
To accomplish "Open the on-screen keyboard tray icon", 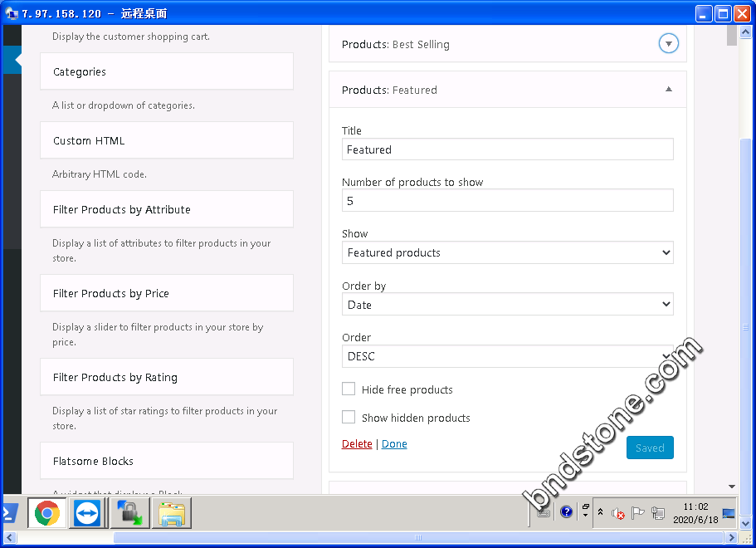I will 544,512.
